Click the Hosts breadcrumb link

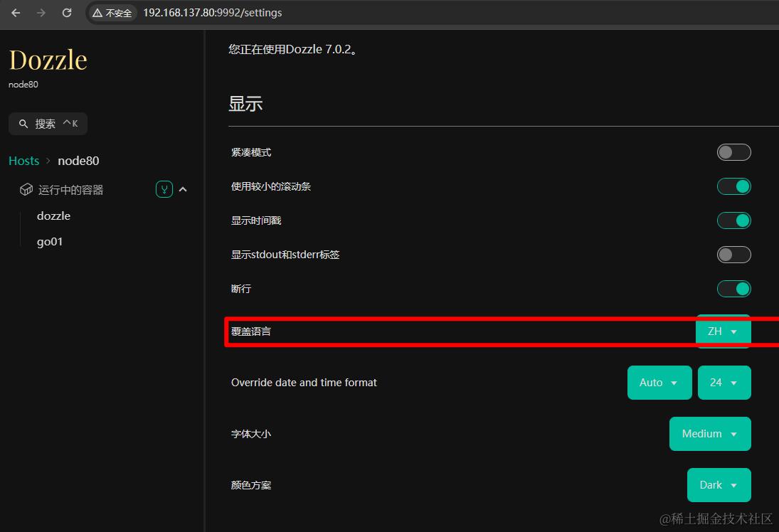click(x=23, y=160)
